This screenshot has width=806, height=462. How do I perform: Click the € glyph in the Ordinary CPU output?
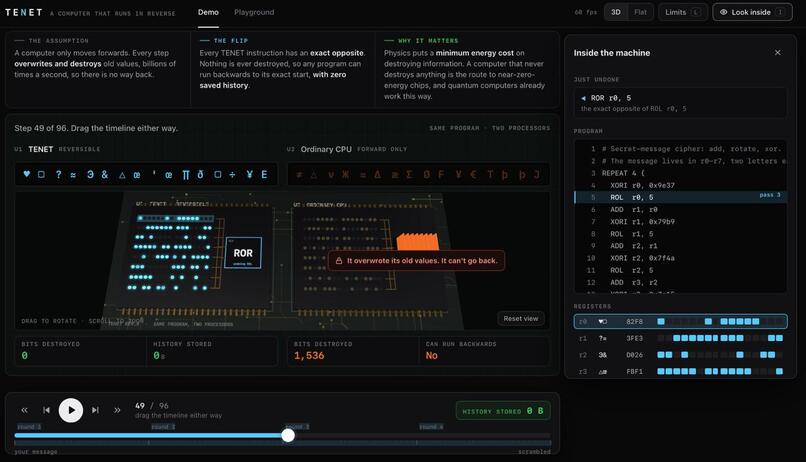pyautogui.click(x=473, y=175)
